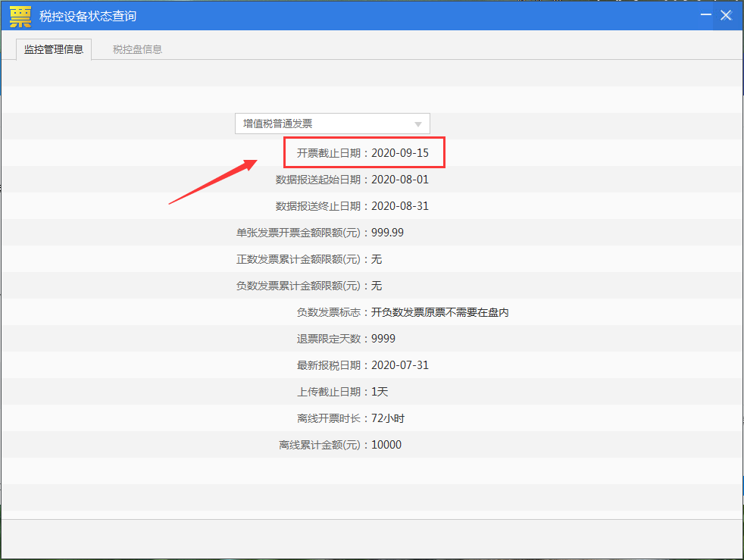The image size is (744, 560).
Task: Select the 离线累计金额 value 10000
Action: click(x=377, y=444)
